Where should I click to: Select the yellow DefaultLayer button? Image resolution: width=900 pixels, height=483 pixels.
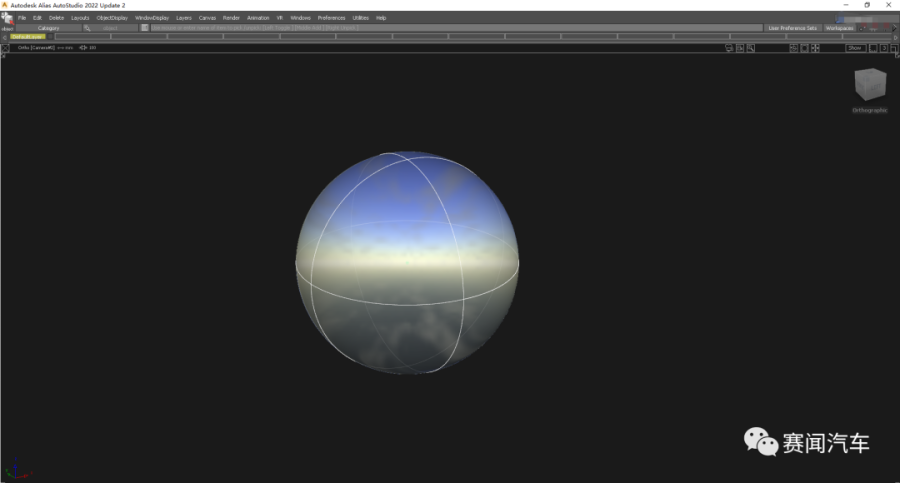click(26, 37)
